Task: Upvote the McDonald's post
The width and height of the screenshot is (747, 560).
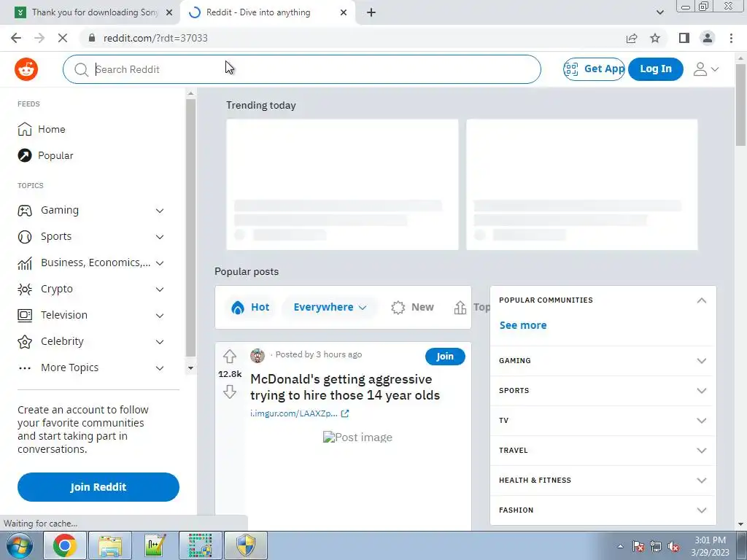Action: tap(230, 356)
